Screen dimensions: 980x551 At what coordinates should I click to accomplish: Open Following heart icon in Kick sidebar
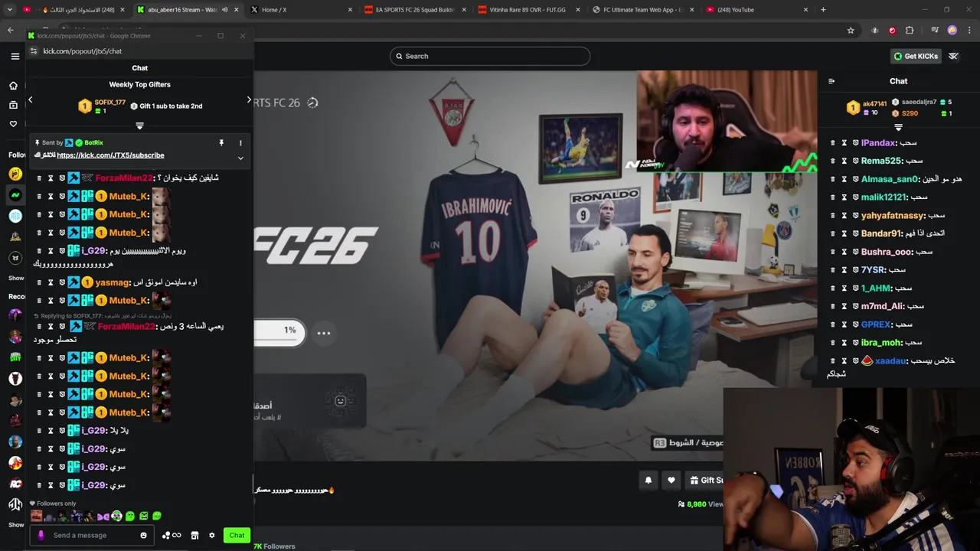pos(13,124)
